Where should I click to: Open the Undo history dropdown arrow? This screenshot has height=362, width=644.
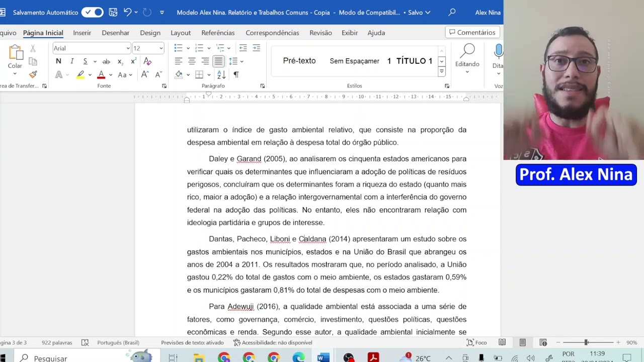click(136, 12)
